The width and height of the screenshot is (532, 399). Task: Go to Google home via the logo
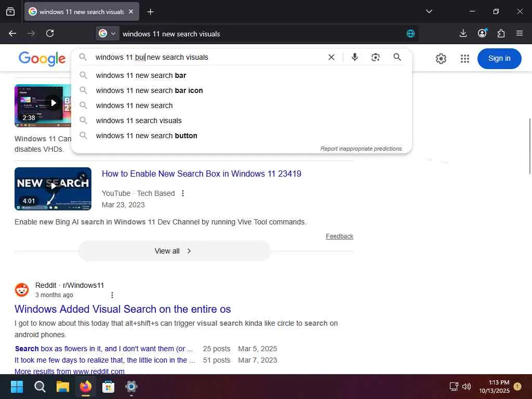42,59
